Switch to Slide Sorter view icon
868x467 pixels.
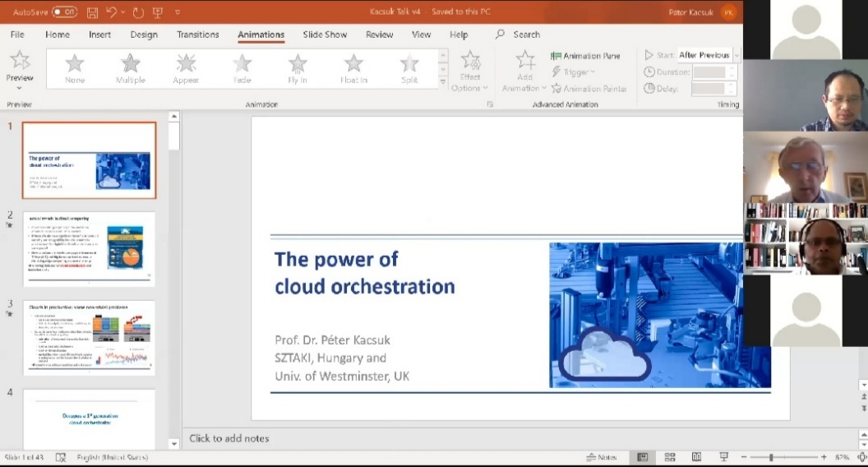(670, 457)
